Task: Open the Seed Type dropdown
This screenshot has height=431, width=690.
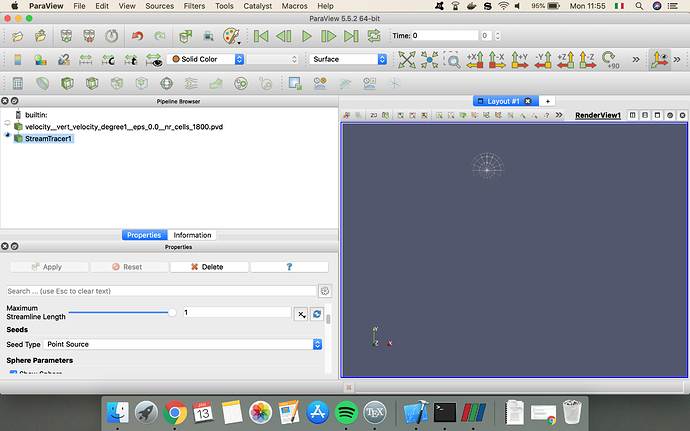Action: [x=183, y=344]
